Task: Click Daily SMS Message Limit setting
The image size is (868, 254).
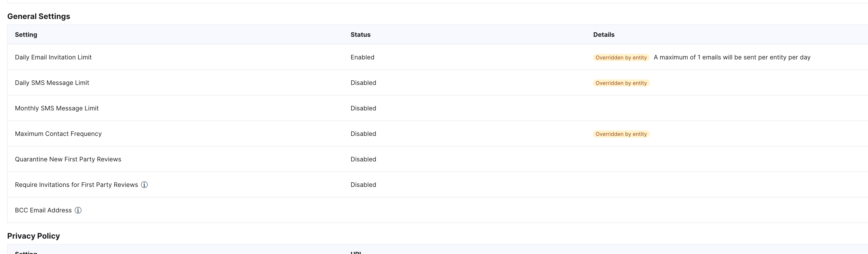Action: (52, 83)
